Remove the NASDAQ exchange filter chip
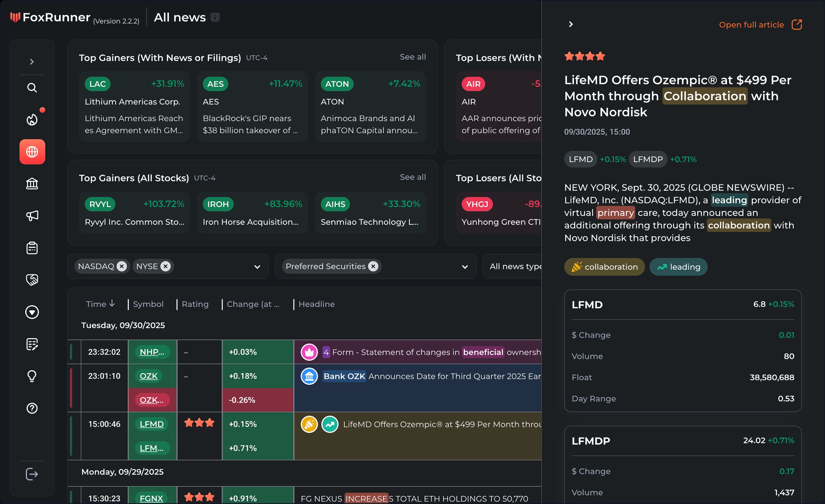The width and height of the screenshot is (825, 504). pos(122,266)
